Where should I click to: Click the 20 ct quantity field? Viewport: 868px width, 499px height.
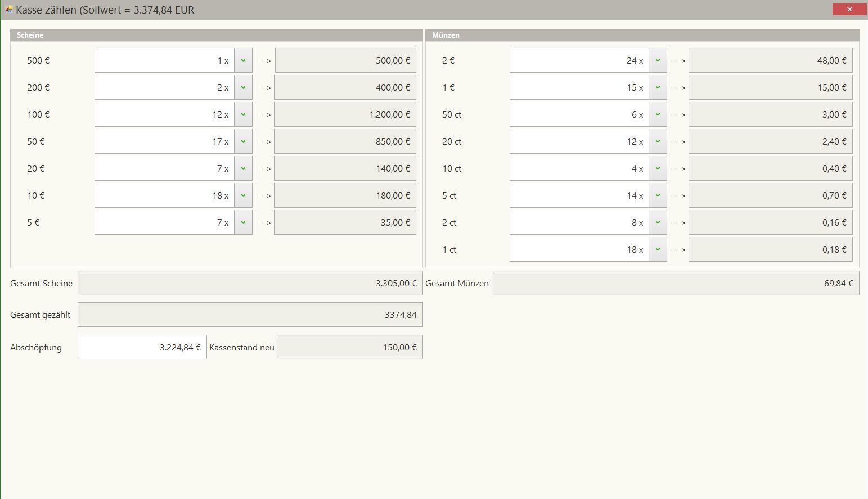[579, 141]
